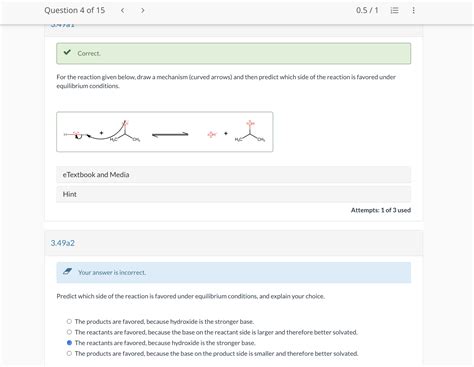Go to the next question arrow
The image size is (474, 367).
(x=143, y=10)
